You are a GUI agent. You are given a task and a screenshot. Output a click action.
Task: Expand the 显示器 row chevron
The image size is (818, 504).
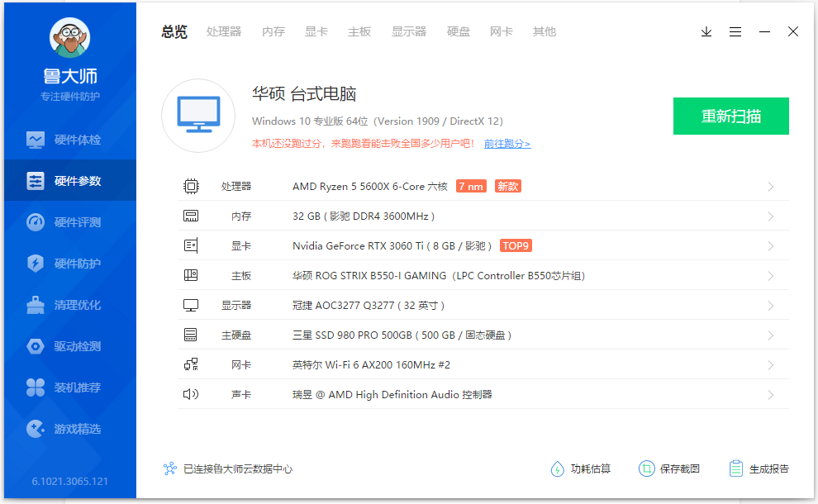click(x=771, y=306)
